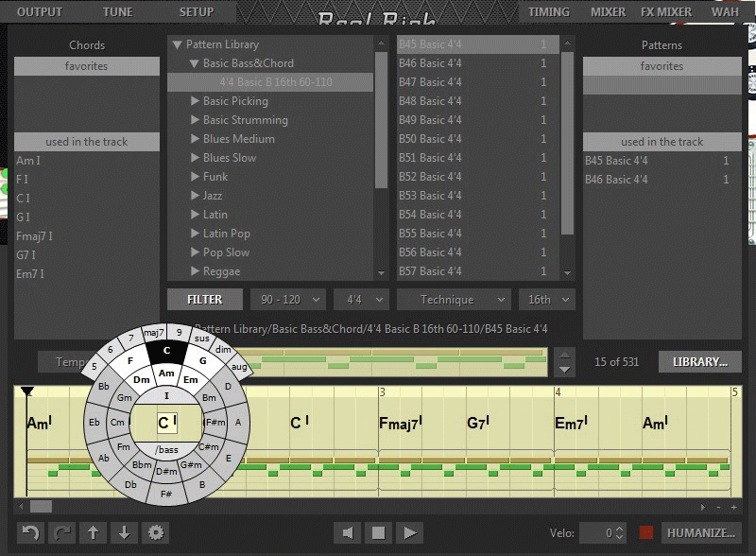756x556 pixels.
Task: Switch to the MIXER tab
Action: tap(608, 12)
